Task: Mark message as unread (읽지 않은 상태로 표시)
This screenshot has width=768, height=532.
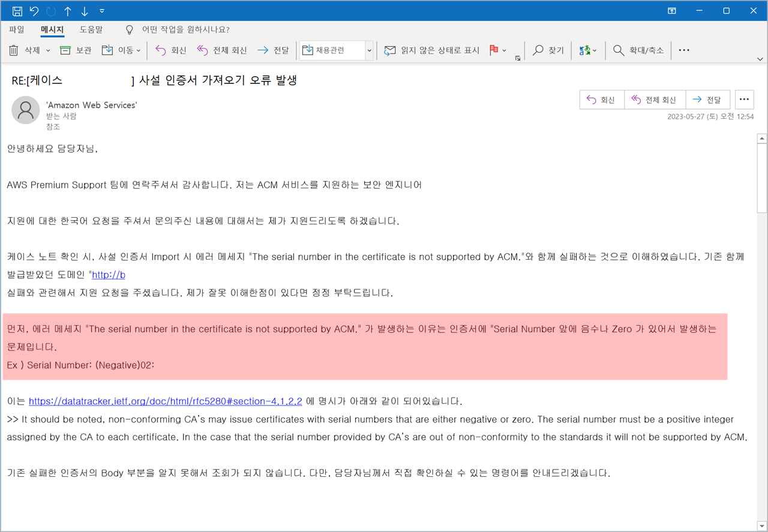Action: pos(432,50)
